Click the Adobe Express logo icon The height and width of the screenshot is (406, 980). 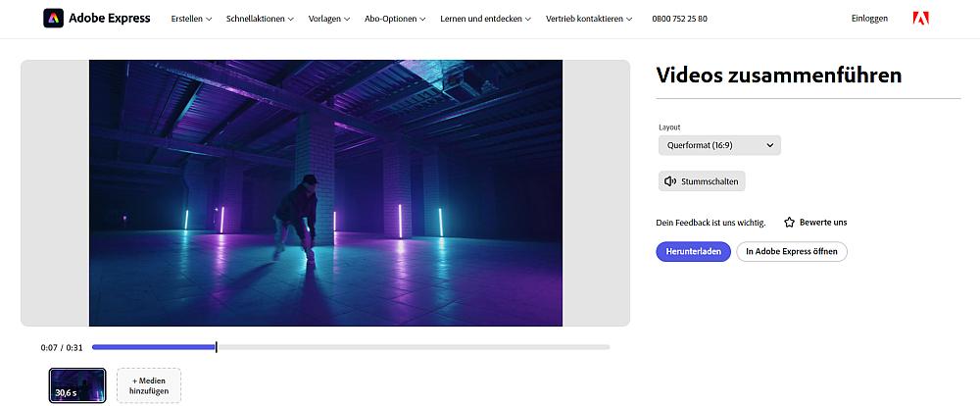tap(54, 18)
